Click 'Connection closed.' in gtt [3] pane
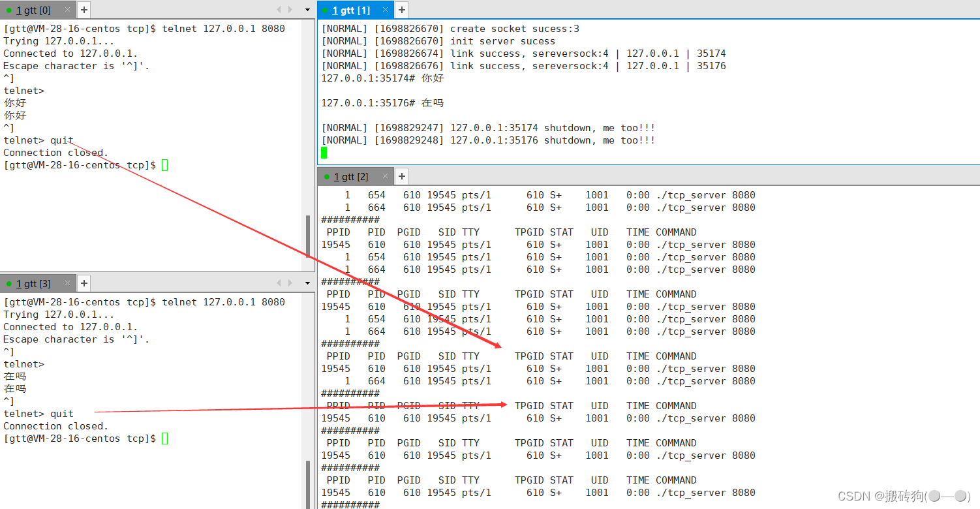The image size is (980, 509). click(x=56, y=426)
